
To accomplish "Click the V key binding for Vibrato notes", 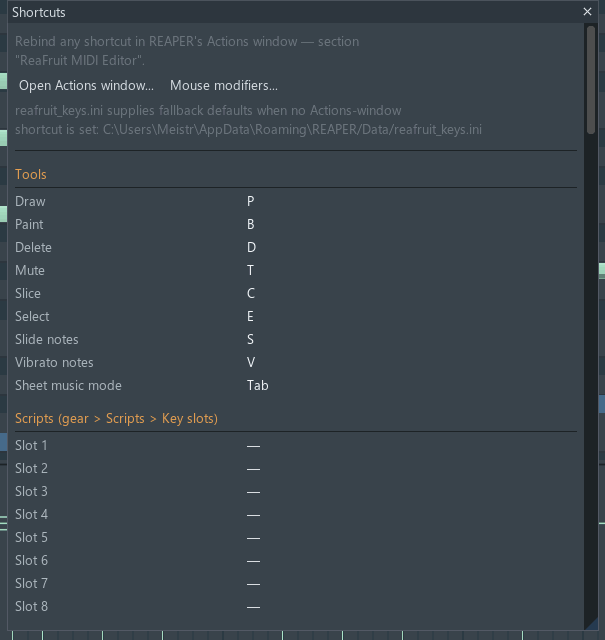I will (251, 362).
